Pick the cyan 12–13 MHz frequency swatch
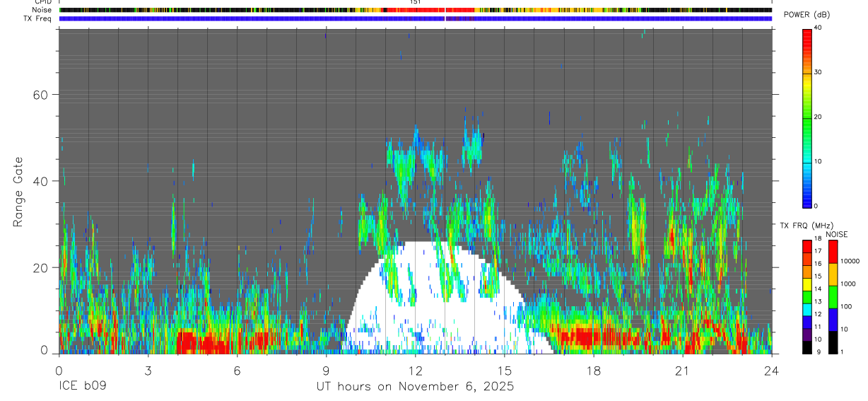This screenshot has height=401, width=868. click(807, 309)
